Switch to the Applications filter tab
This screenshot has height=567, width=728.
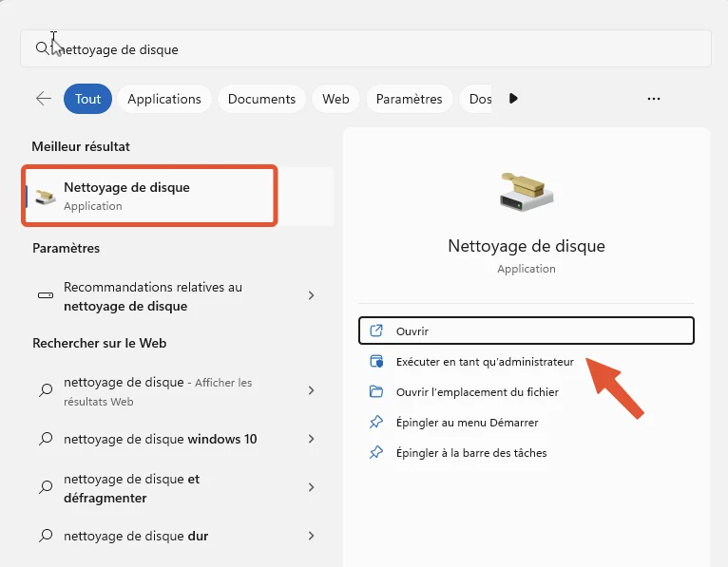tap(164, 99)
